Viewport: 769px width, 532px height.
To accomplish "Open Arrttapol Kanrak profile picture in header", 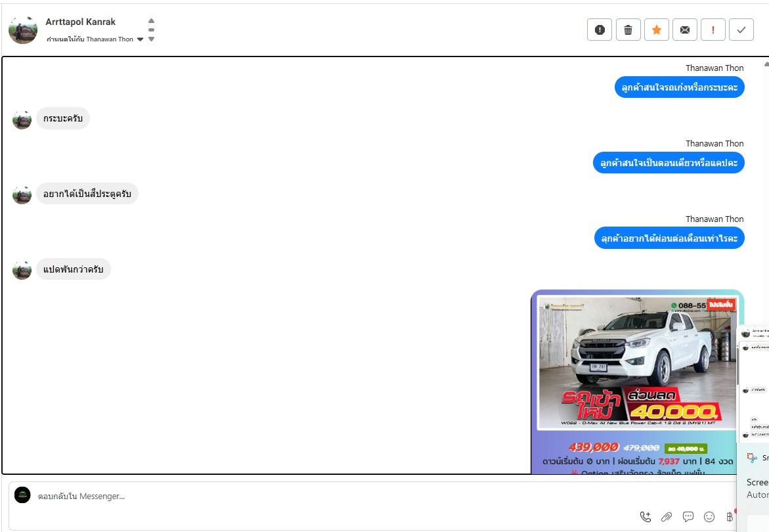I will tap(23, 30).
